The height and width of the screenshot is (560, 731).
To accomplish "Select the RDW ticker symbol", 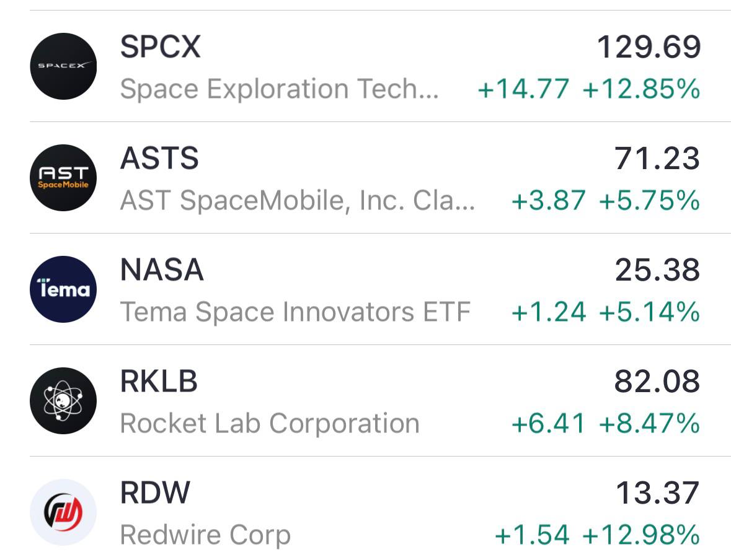I will (155, 492).
